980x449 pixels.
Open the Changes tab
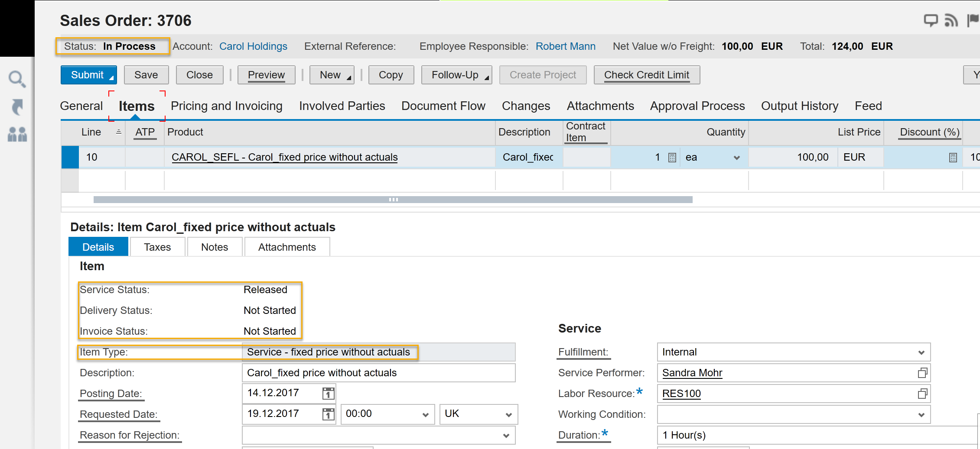(526, 106)
